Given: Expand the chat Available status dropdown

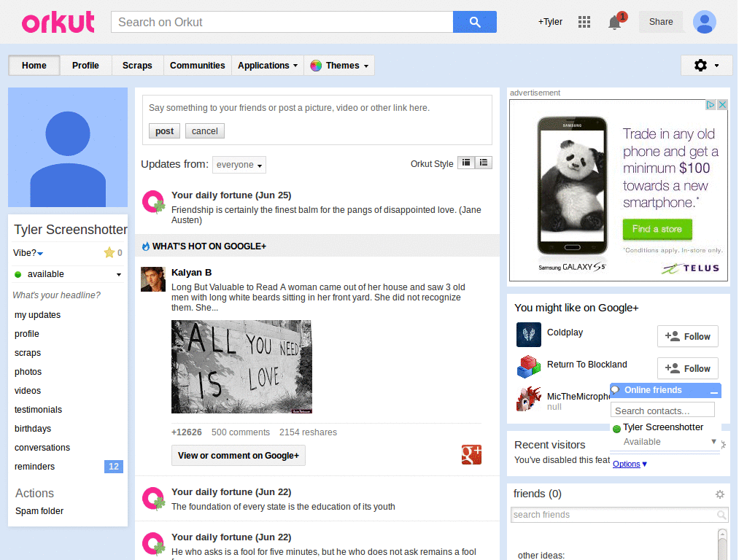Looking at the screenshot, I should pyautogui.click(x=713, y=441).
